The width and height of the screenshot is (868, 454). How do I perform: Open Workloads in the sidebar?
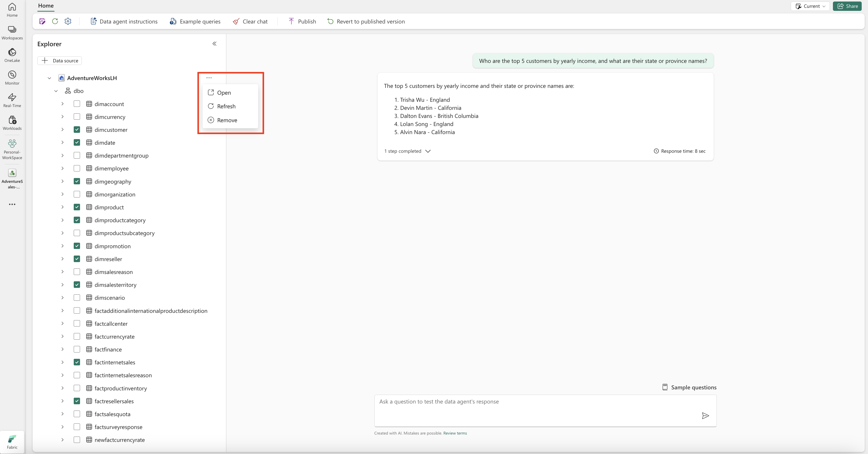point(12,123)
